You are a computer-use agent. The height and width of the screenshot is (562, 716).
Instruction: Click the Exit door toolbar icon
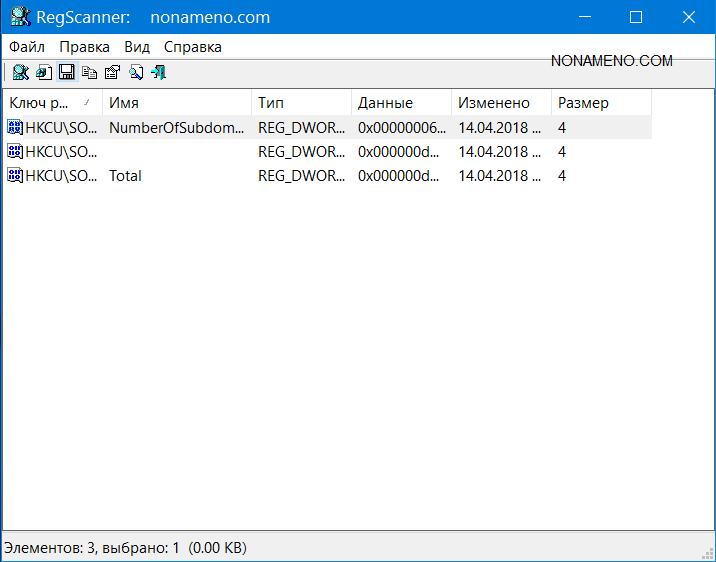coord(158,72)
